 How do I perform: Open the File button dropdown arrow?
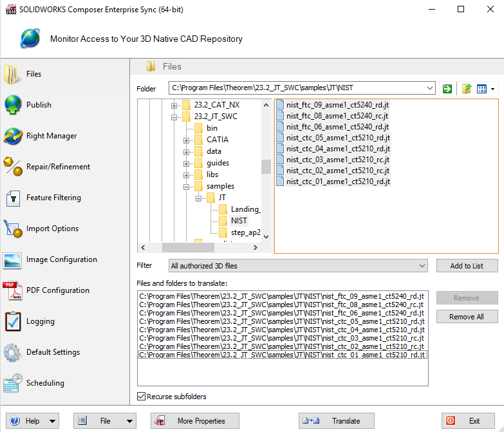(129, 421)
